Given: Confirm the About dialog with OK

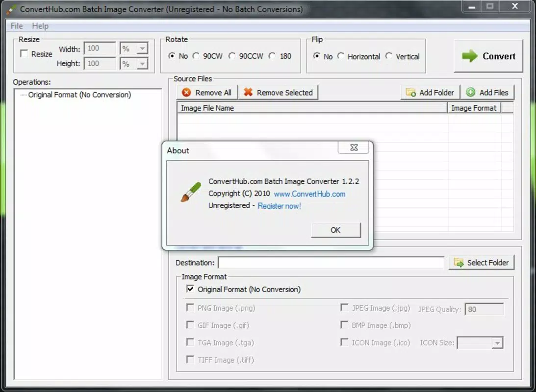Looking at the screenshot, I should tap(336, 230).
